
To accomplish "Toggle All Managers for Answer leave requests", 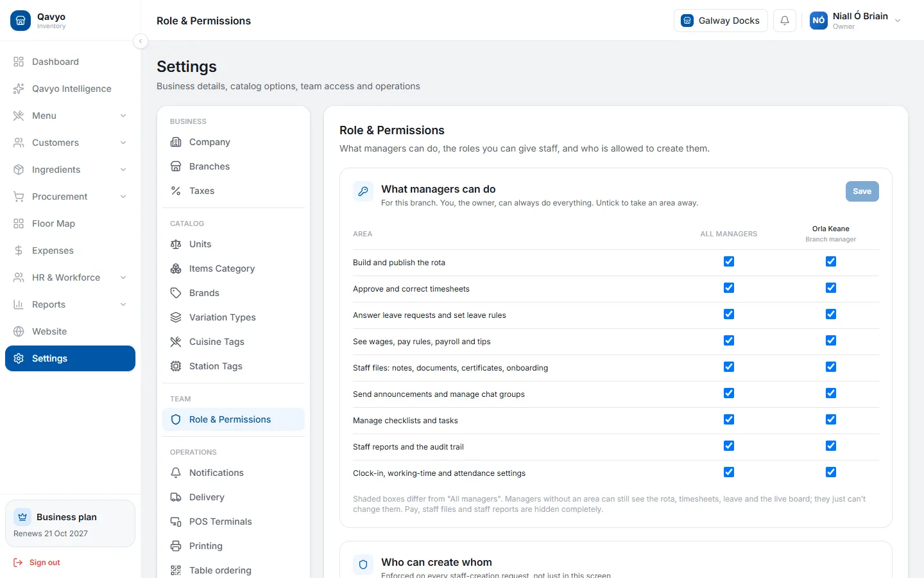I will pos(729,314).
